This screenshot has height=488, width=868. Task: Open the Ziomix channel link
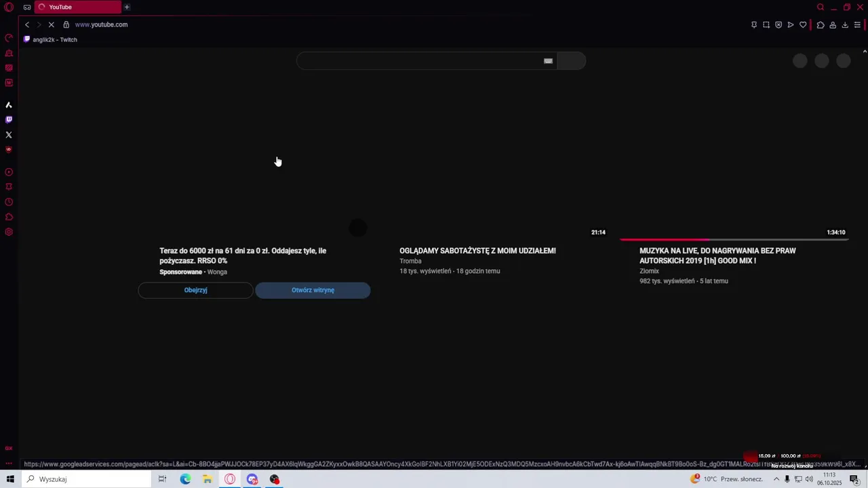(649, 271)
